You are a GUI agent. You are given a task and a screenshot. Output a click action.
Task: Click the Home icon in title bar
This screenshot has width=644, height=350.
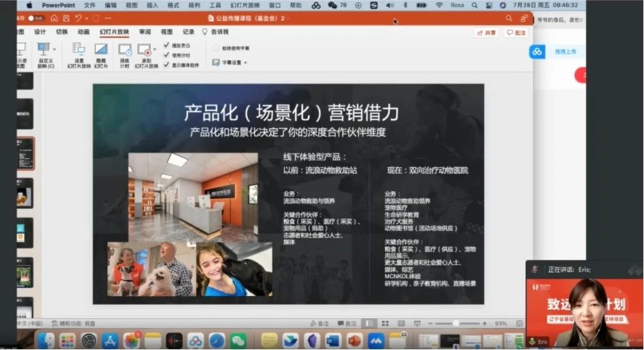pos(54,18)
